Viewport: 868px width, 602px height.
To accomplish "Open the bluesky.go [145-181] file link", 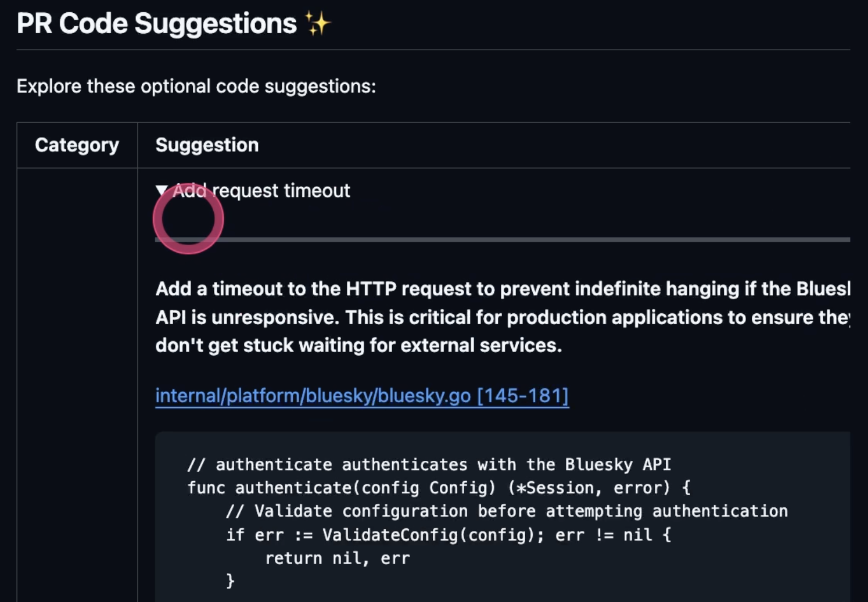I will [x=362, y=396].
